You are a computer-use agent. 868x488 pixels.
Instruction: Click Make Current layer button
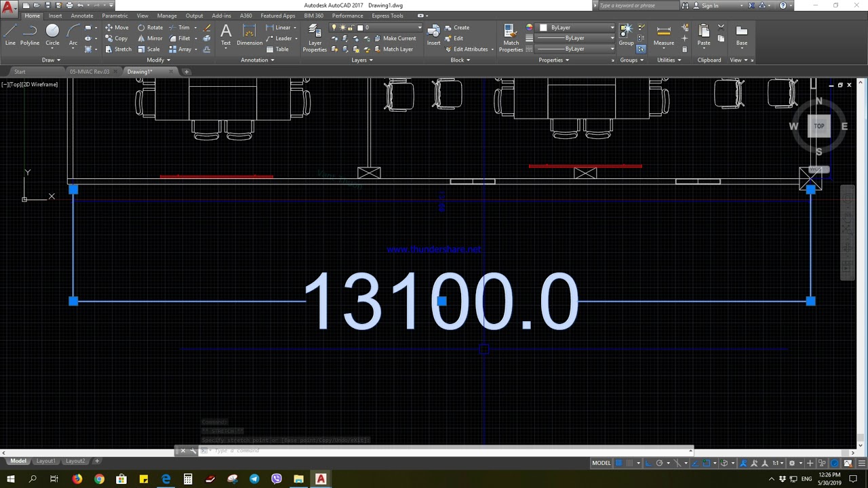[x=395, y=39]
